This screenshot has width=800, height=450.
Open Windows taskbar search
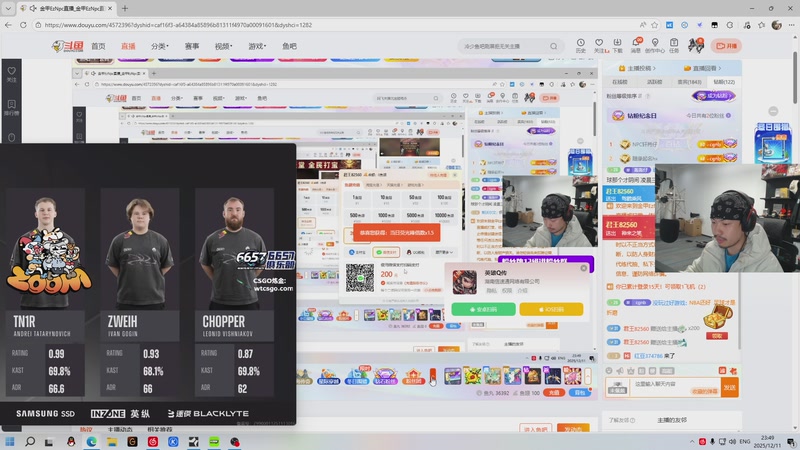(x=30, y=442)
